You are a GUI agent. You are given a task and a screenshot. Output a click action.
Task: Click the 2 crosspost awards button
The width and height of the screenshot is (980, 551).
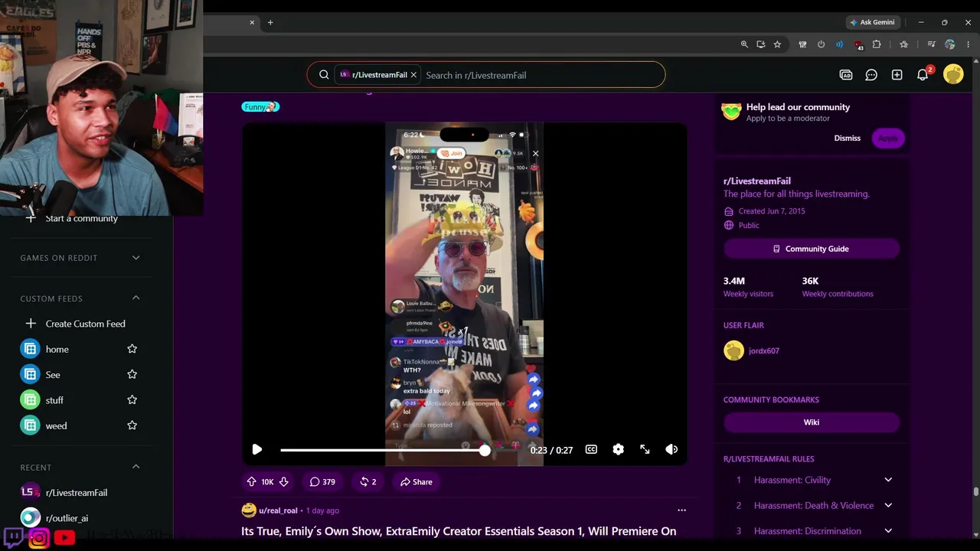368,482
